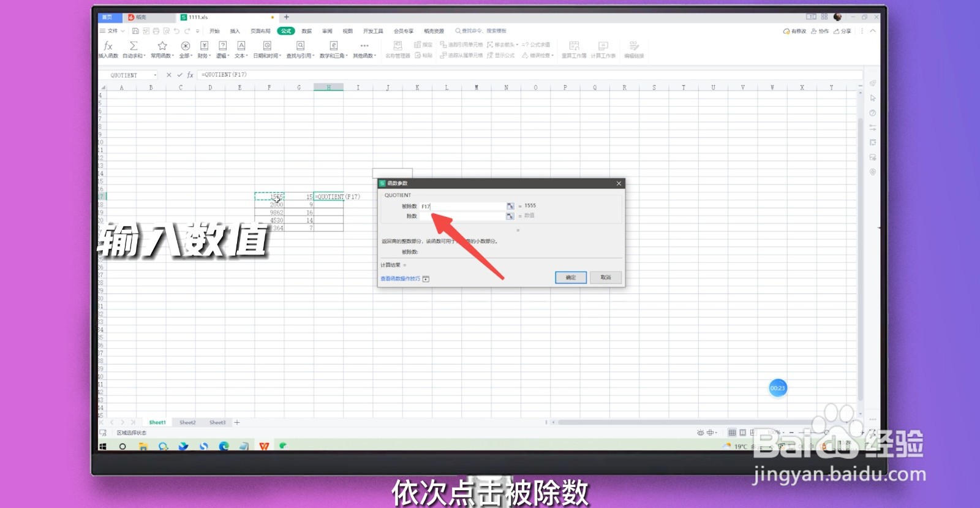
Task: Open a new document tab with plus
Action: [x=286, y=17]
